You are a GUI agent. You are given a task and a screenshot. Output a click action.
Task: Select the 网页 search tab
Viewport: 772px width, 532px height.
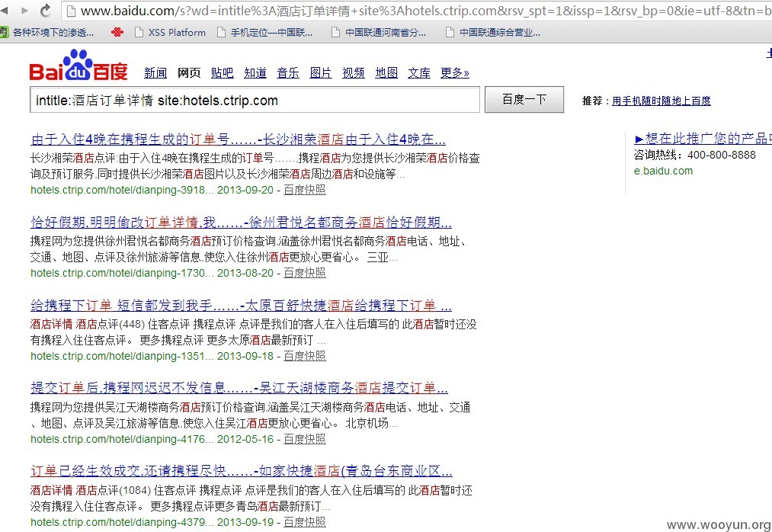[189, 73]
